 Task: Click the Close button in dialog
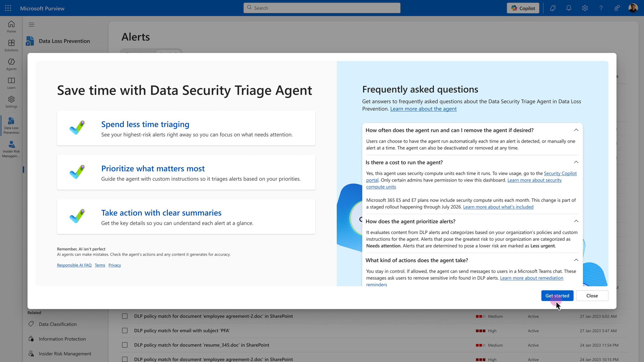[592, 296]
